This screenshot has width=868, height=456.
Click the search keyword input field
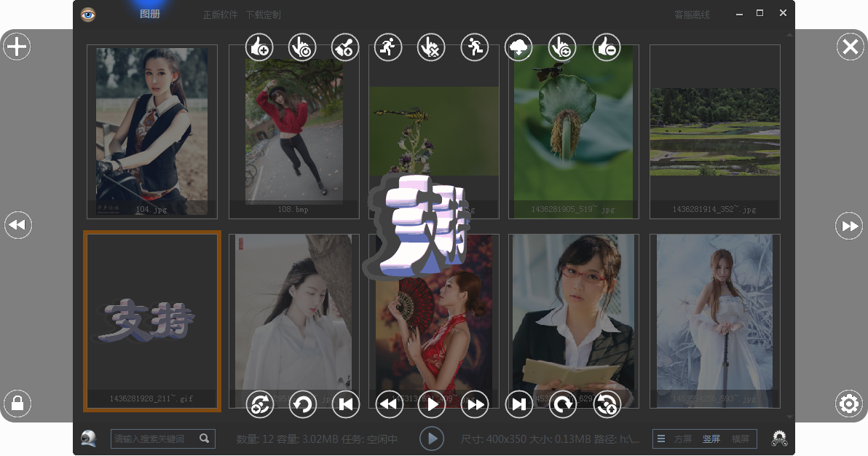tap(154, 439)
